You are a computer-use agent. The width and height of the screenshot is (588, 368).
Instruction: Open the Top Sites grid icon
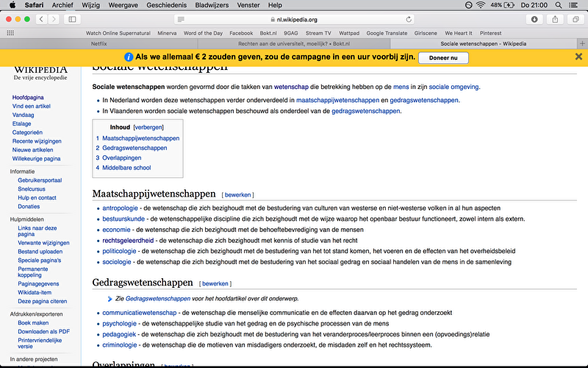10,33
